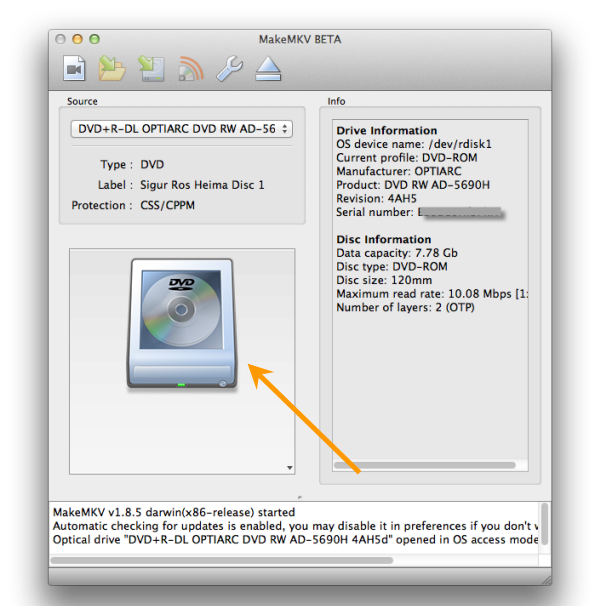600x606 pixels.
Task: Click the Backup disc to drive icon
Action: [x=152, y=68]
